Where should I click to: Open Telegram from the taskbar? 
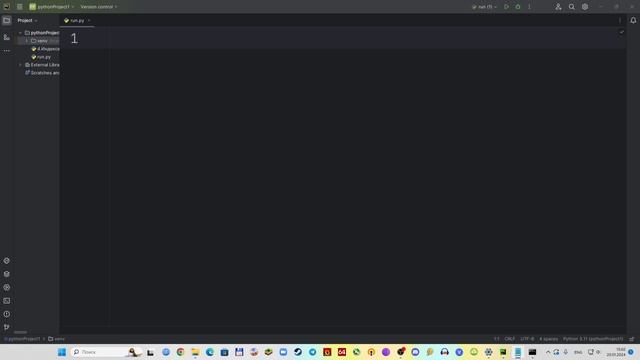click(x=312, y=352)
